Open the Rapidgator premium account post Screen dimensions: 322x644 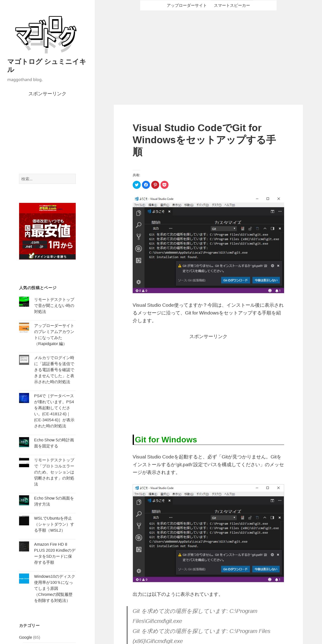[54, 335]
